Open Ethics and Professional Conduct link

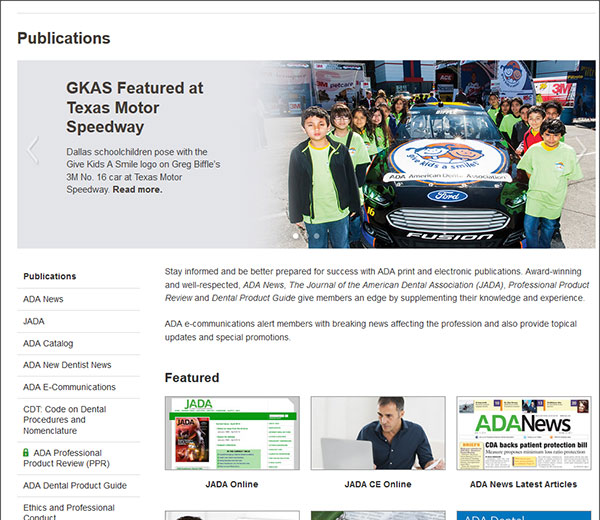pyautogui.click(x=69, y=512)
